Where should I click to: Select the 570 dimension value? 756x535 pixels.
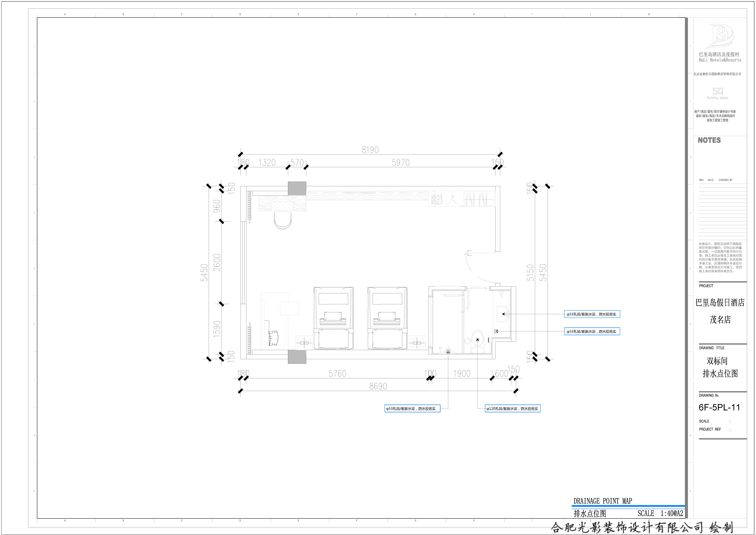click(x=297, y=162)
